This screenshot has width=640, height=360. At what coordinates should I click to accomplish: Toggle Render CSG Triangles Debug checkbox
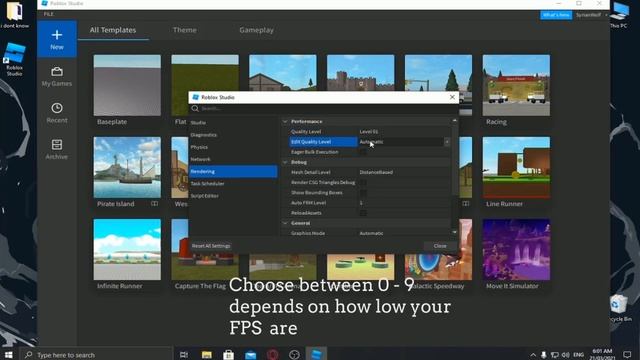tap(363, 182)
